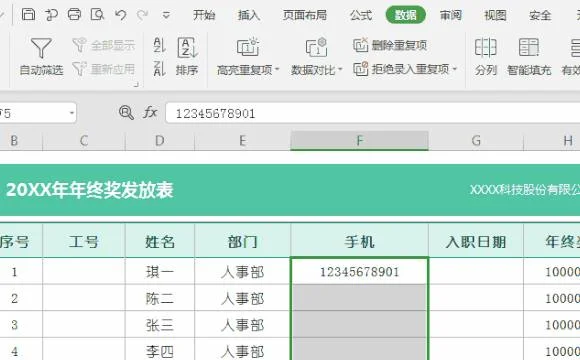
Task: Select the name cell 张三
Action: point(160,325)
